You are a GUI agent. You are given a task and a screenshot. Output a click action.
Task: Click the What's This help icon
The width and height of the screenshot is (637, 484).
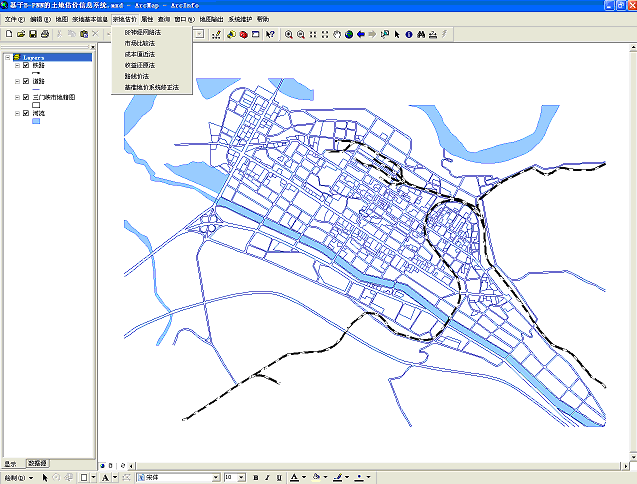tap(270, 34)
